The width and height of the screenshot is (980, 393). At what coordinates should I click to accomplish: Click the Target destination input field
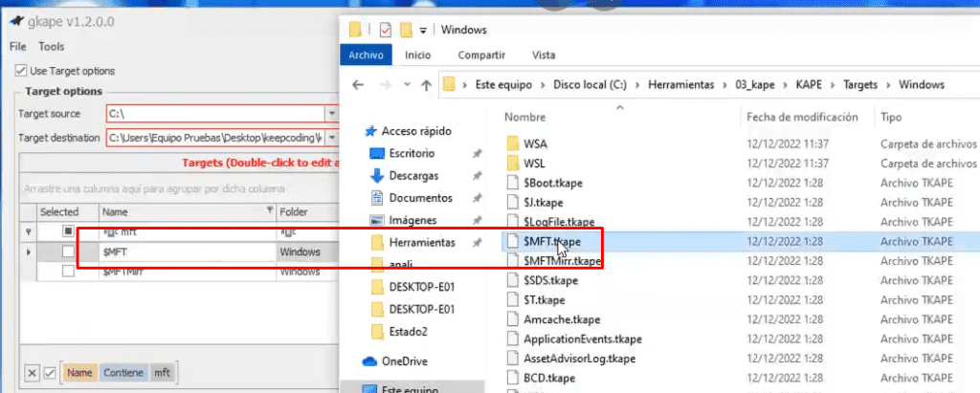(215, 138)
